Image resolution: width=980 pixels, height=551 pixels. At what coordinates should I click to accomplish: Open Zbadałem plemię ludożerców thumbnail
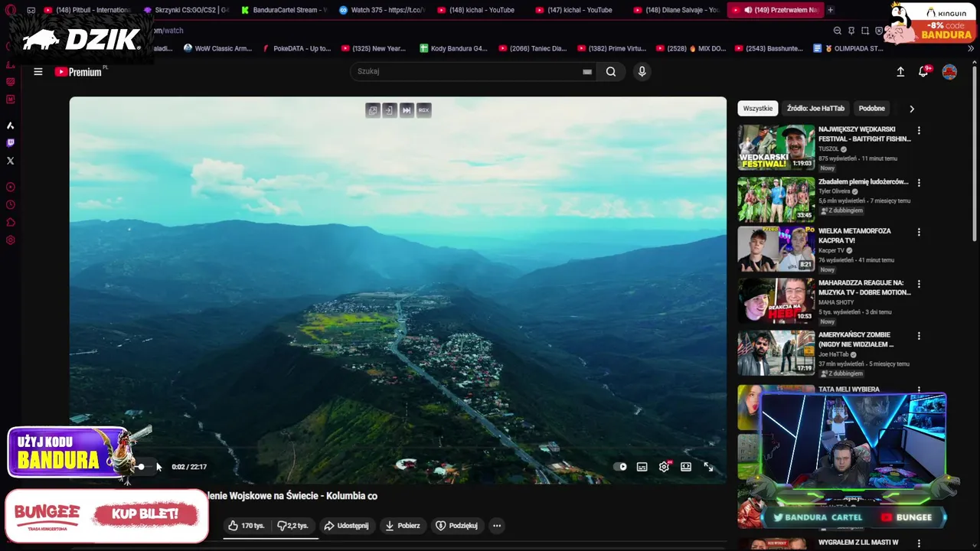(776, 199)
